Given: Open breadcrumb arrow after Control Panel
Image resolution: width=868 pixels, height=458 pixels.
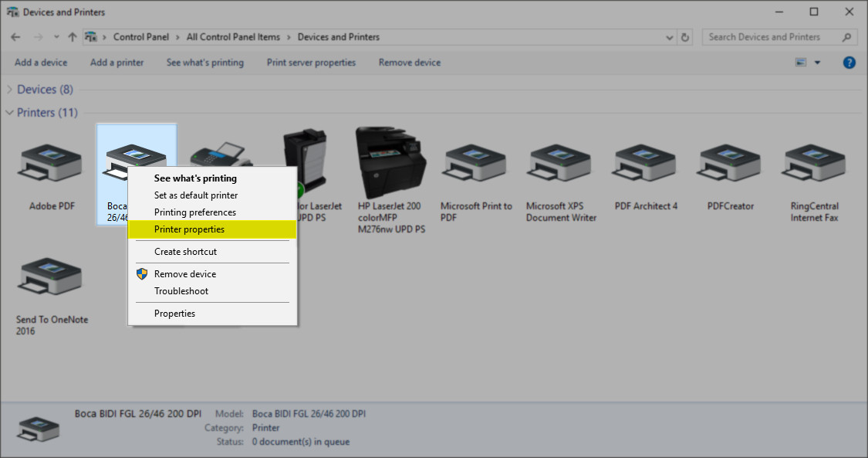Looking at the screenshot, I should click(177, 37).
